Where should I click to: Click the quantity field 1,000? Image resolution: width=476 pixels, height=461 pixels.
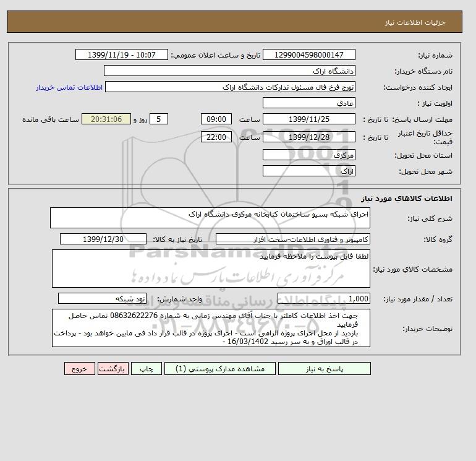click(x=323, y=298)
